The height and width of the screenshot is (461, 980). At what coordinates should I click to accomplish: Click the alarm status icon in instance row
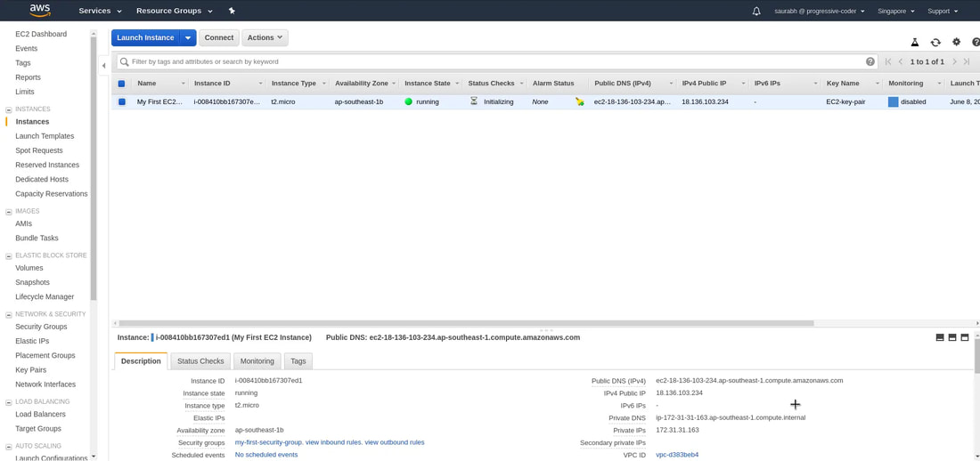[579, 102]
